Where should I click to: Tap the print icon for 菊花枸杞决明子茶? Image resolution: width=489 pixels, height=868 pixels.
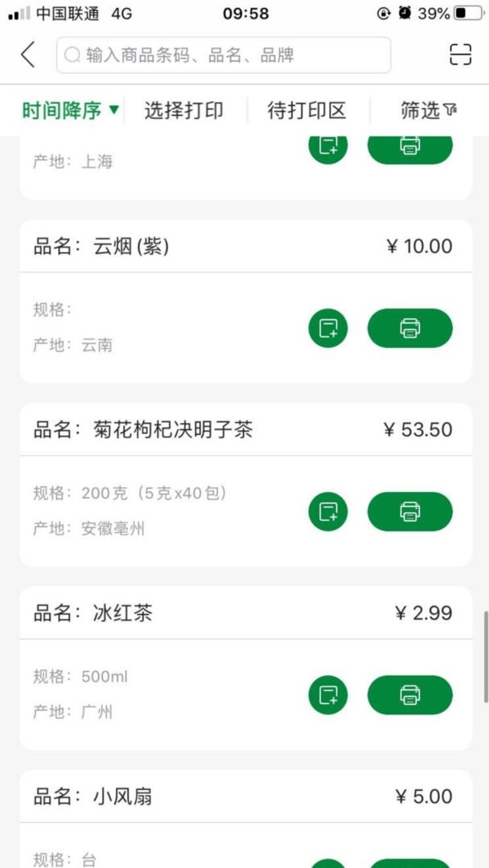410,511
